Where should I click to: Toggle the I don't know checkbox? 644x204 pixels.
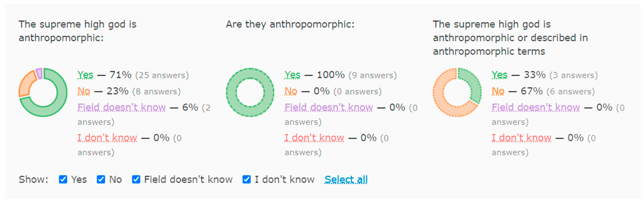[247, 179]
